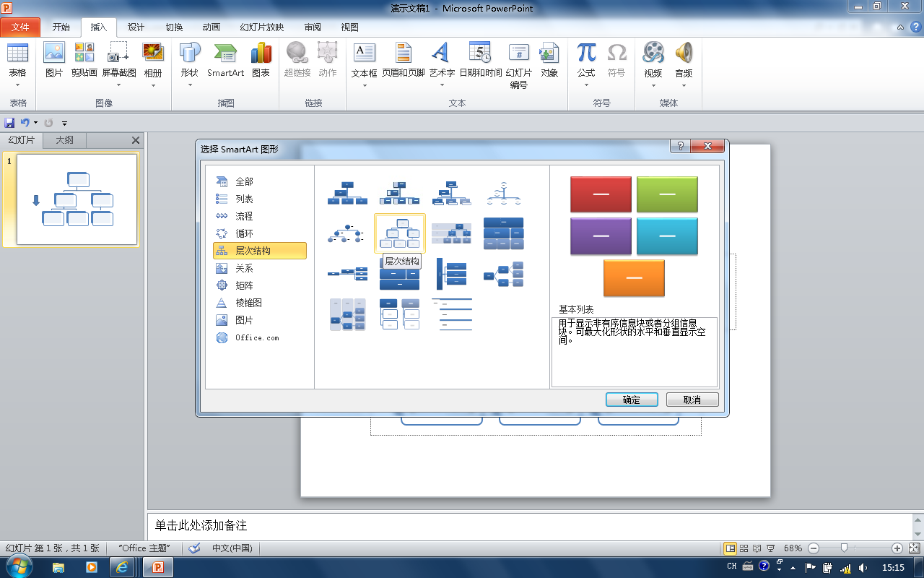Zoom out with the minus button
This screenshot has height=578, width=924.
[814, 548]
